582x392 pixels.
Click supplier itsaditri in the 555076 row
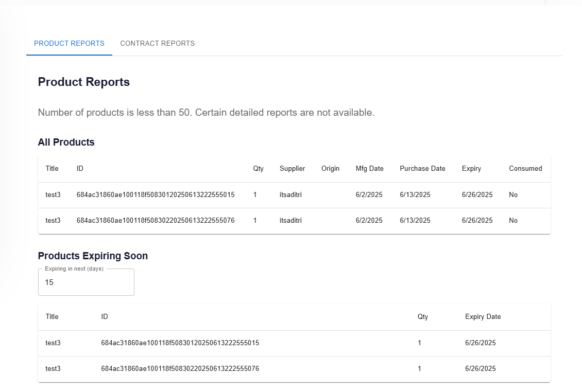290,220
